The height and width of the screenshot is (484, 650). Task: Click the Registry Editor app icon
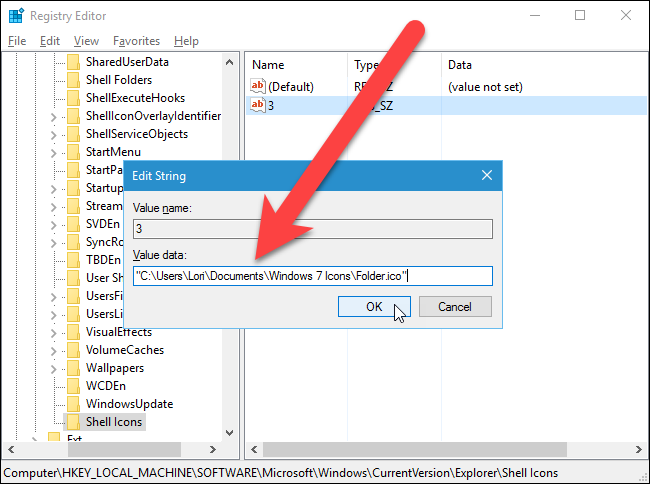(16, 16)
